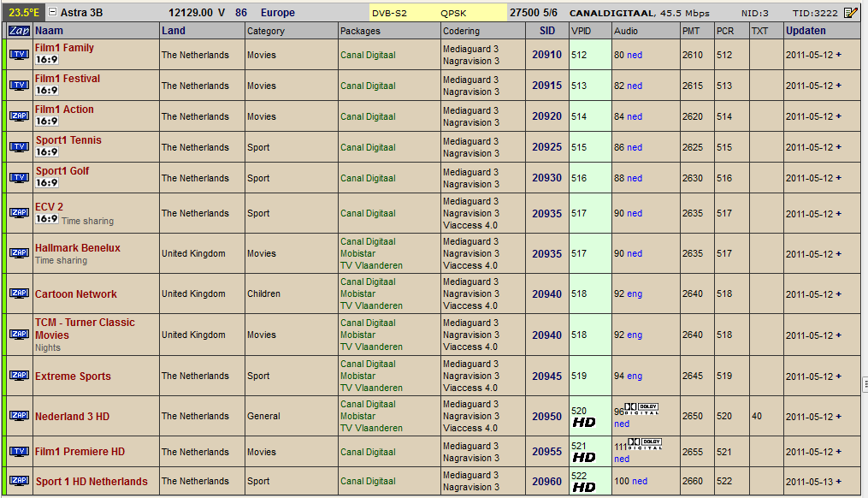Open TV Vlaanderen package for Extreme Sports

371,388
